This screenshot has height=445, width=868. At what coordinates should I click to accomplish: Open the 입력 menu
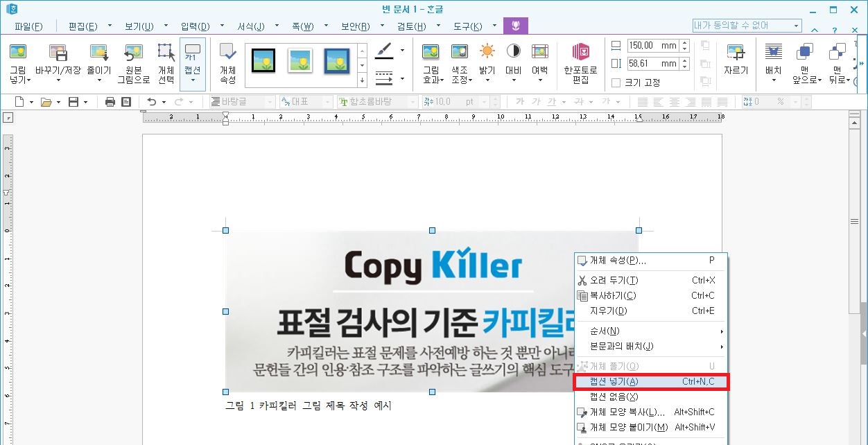coord(195,26)
